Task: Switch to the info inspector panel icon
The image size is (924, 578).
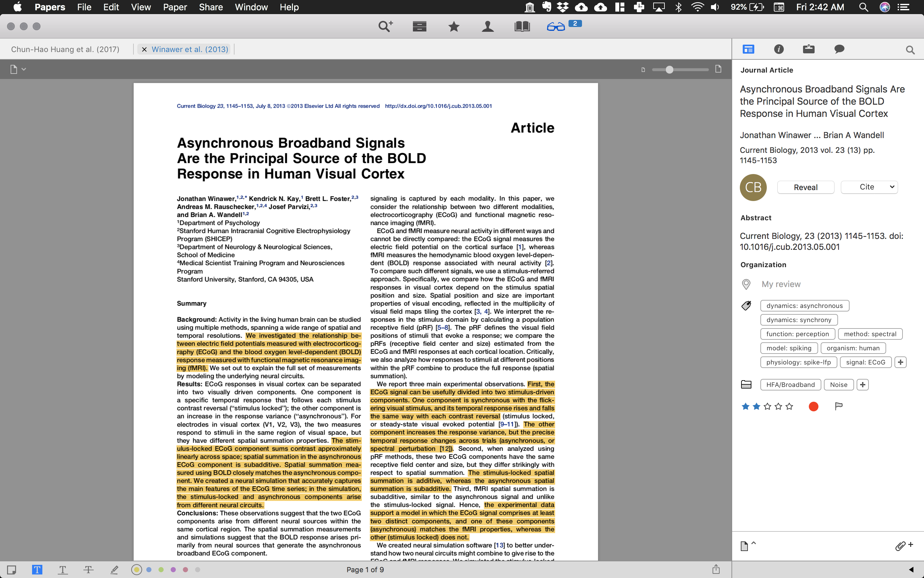Action: (779, 49)
